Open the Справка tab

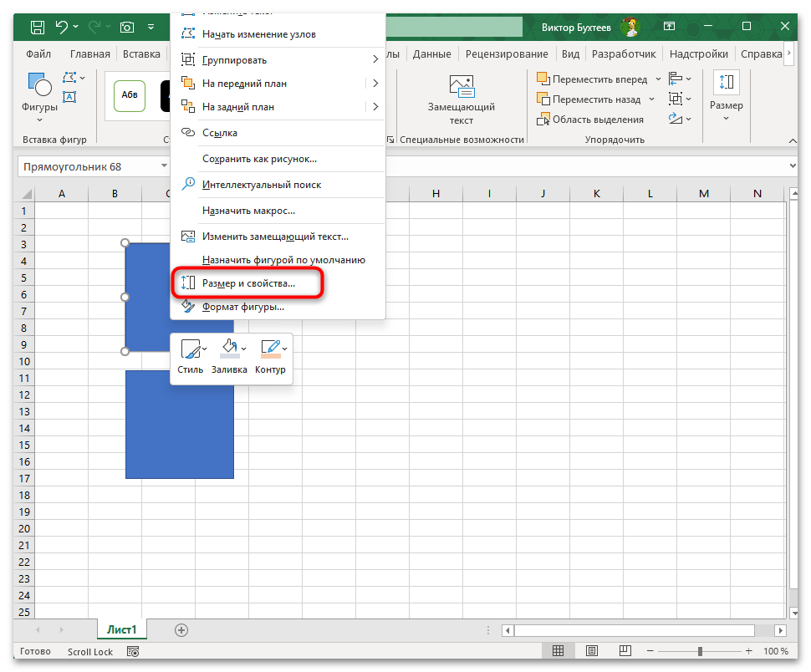pos(761,53)
